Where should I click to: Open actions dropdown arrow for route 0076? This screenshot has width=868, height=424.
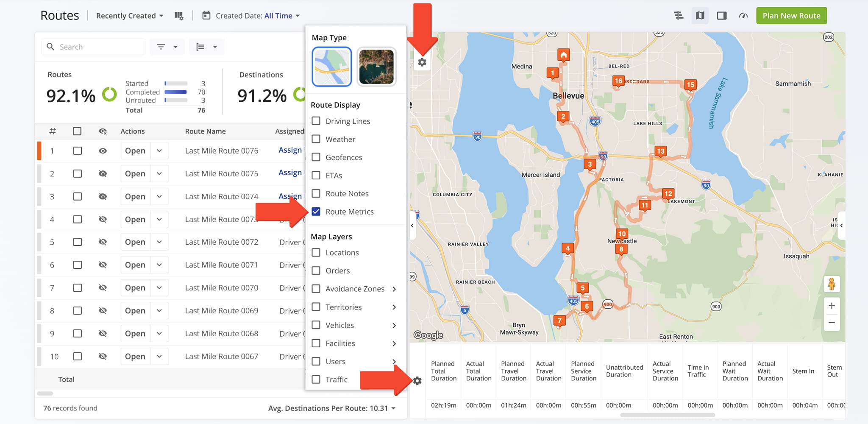(x=159, y=151)
